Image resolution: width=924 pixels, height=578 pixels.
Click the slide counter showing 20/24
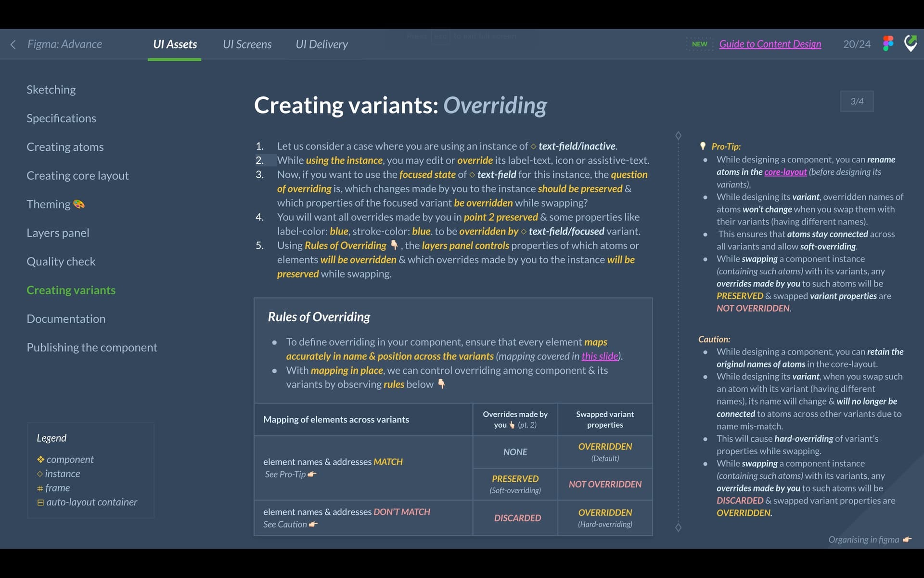click(x=857, y=44)
